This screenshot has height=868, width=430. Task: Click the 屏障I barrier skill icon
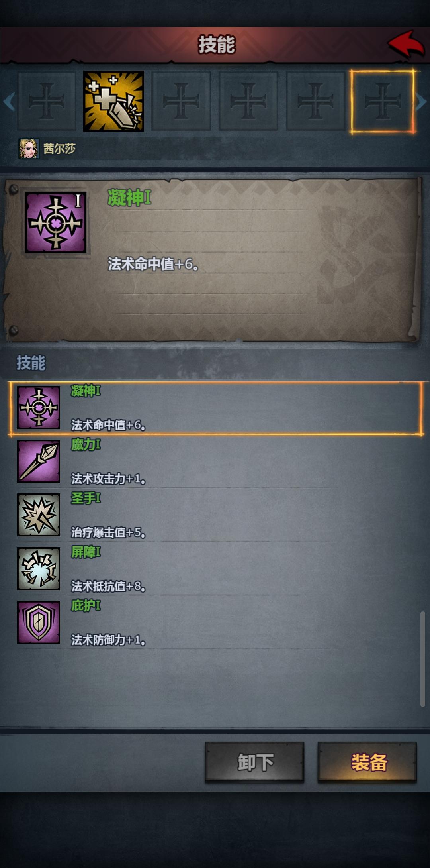(39, 569)
